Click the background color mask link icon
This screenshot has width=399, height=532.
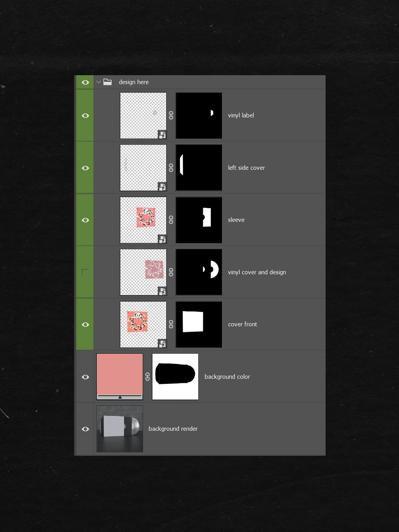[x=148, y=377]
